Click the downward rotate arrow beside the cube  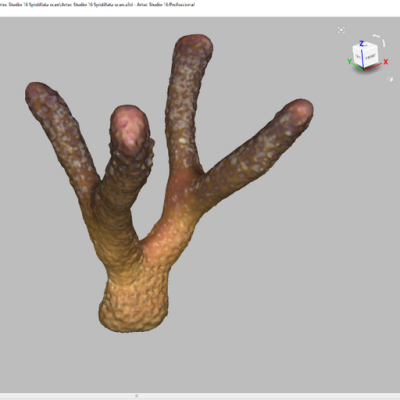coord(384,43)
